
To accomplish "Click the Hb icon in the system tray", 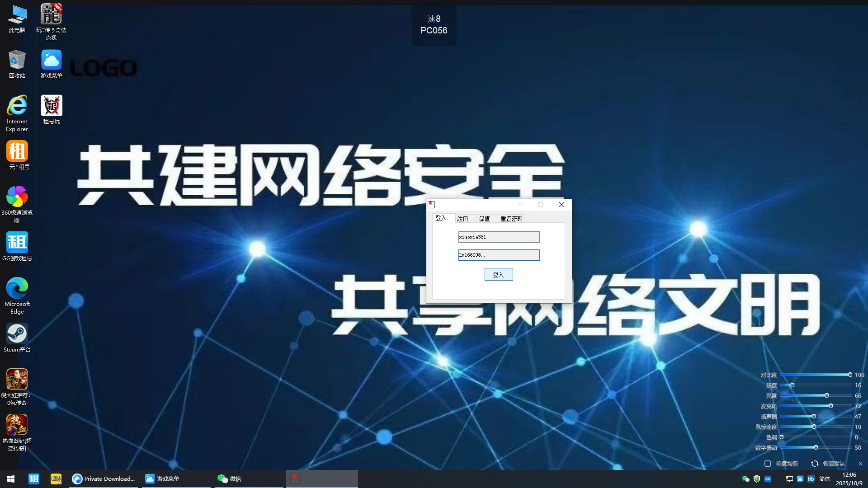I will tap(811, 479).
